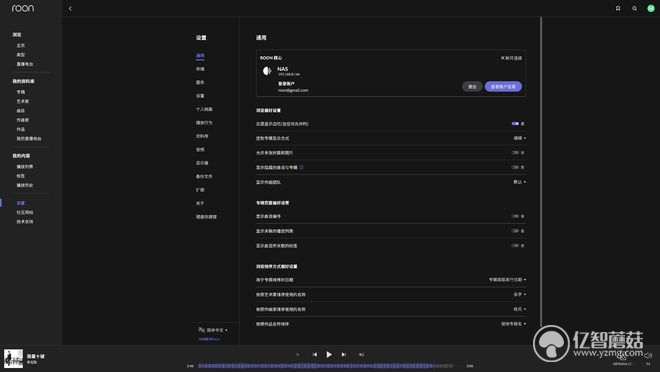Open the 简体中文 language dropdown
The image size is (660, 372).
tap(213, 330)
